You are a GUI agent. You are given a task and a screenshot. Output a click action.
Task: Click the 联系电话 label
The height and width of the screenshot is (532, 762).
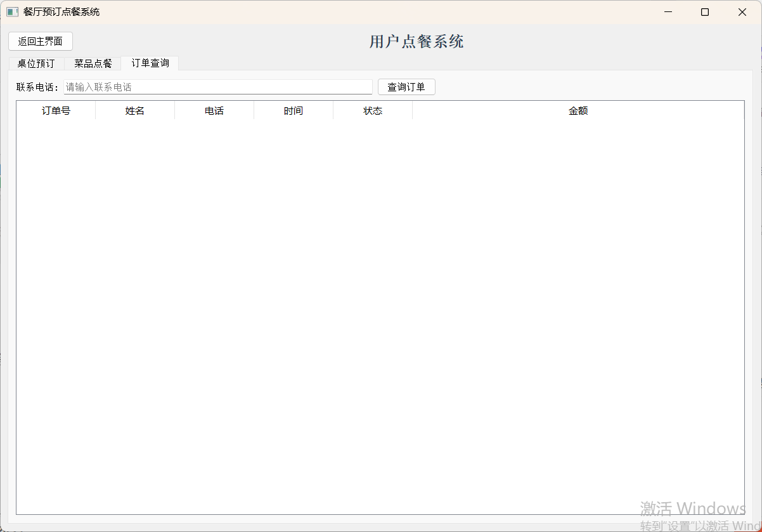tap(36, 86)
